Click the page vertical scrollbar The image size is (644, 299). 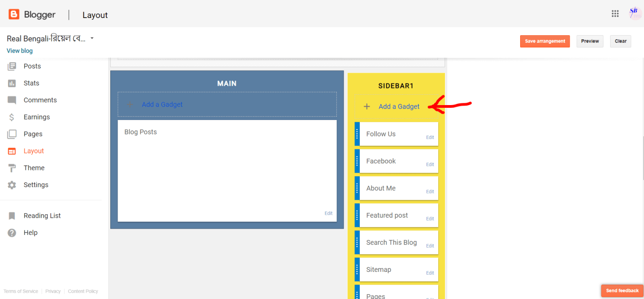pos(643,158)
